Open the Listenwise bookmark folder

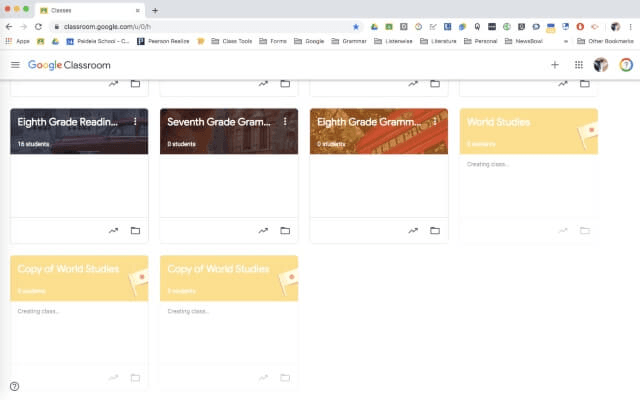click(393, 41)
